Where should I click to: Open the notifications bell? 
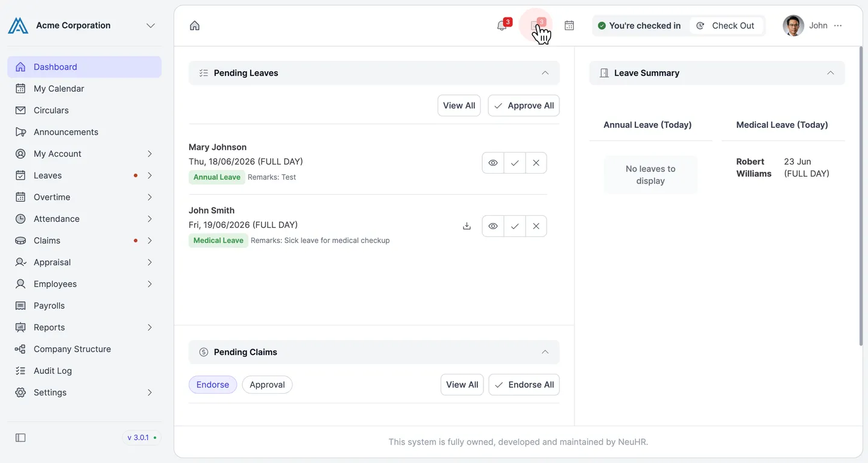pos(502,25)
